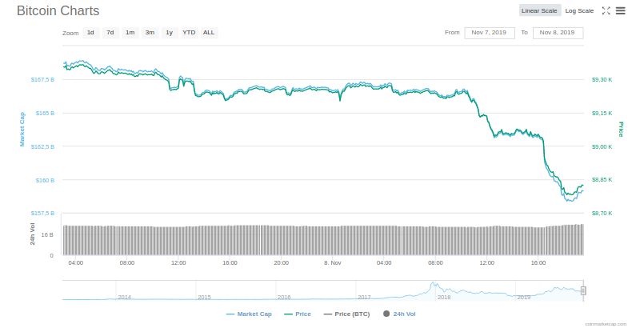
Task: Click the $160 B market cap label
Action: coord(45,180)
